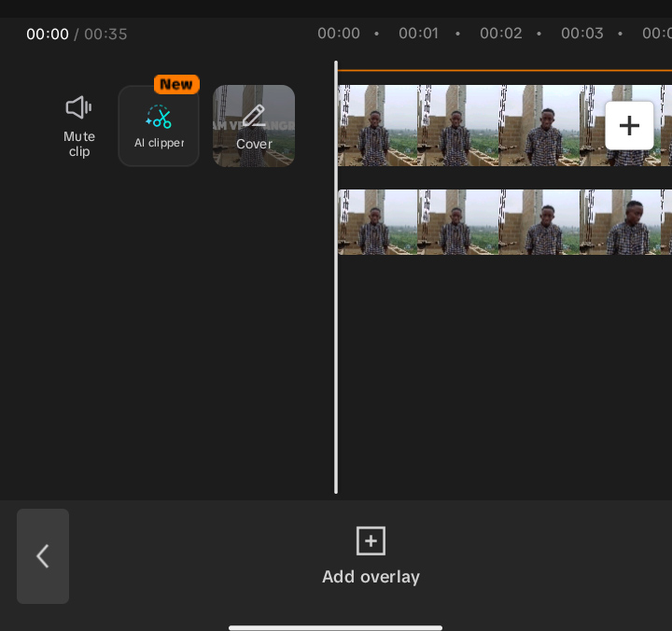Click the 00:00 ruler start mark
This screenshot has width=672, height=631.
click(x=339, y=34)
